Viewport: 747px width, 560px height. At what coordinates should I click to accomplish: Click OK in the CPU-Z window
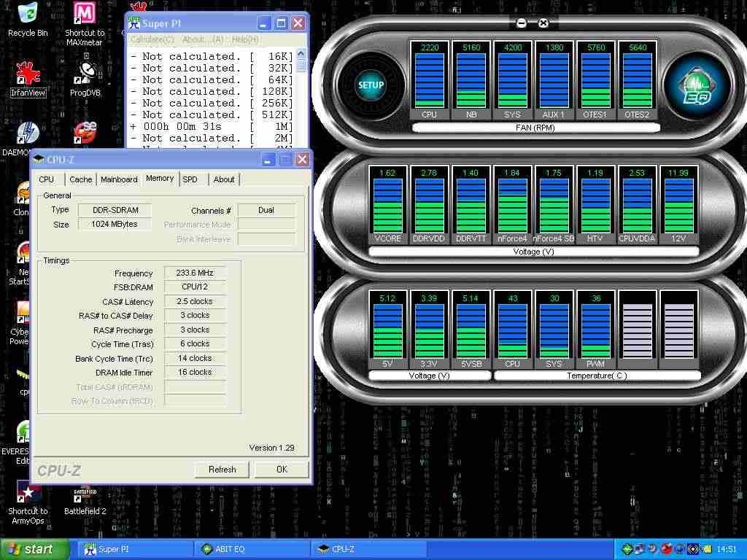[282, 470]
